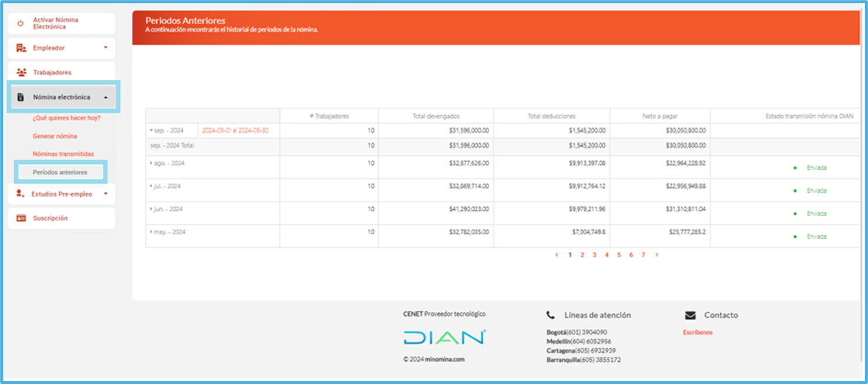Click Enviada status in jul. - 2024 row
The width and height of the screenshot is (868, 384).
tap(816, 191)
